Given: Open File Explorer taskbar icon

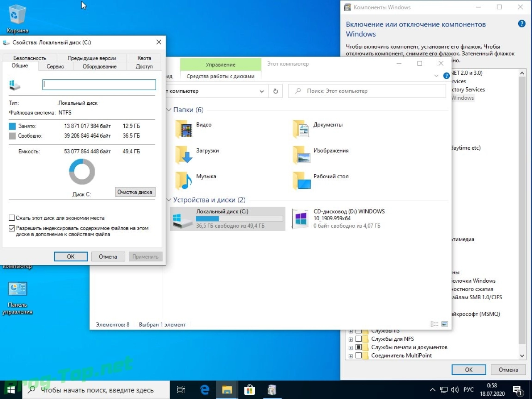Looking at the screenshot, I should pos(227,390).
